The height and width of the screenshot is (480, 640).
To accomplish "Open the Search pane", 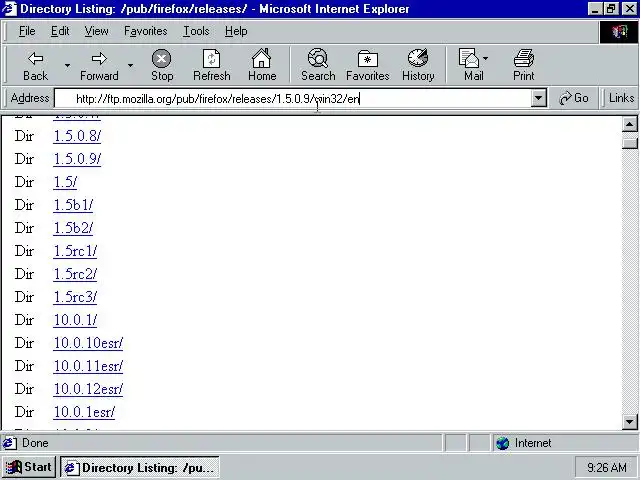I will 318,65.
